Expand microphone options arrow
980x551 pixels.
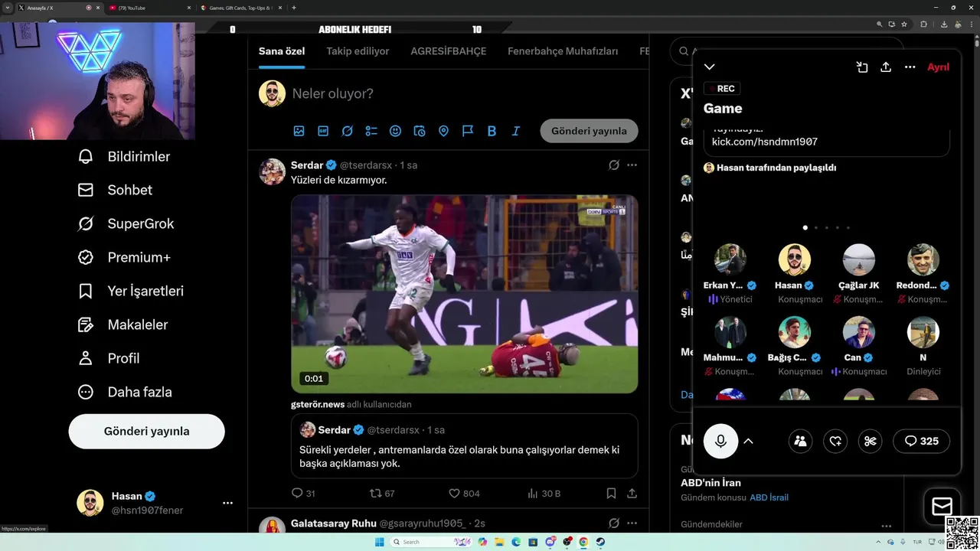(x=749, y=441)
